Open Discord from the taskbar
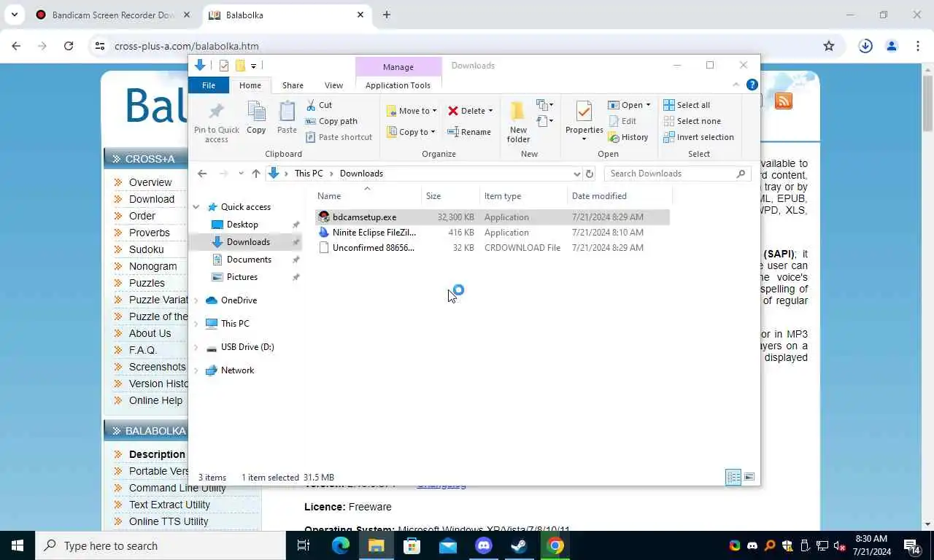The image size is (934, 560). click(484, 545)
